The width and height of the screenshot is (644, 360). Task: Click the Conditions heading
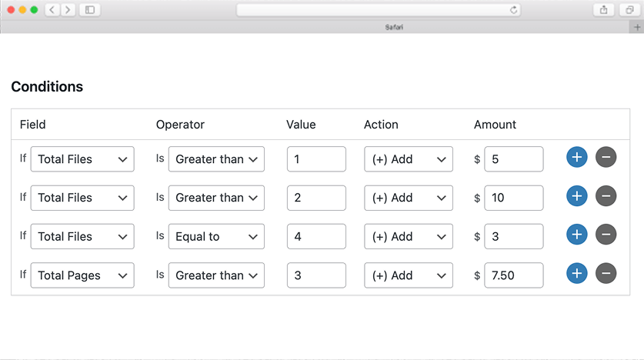(x=47, y=87)
